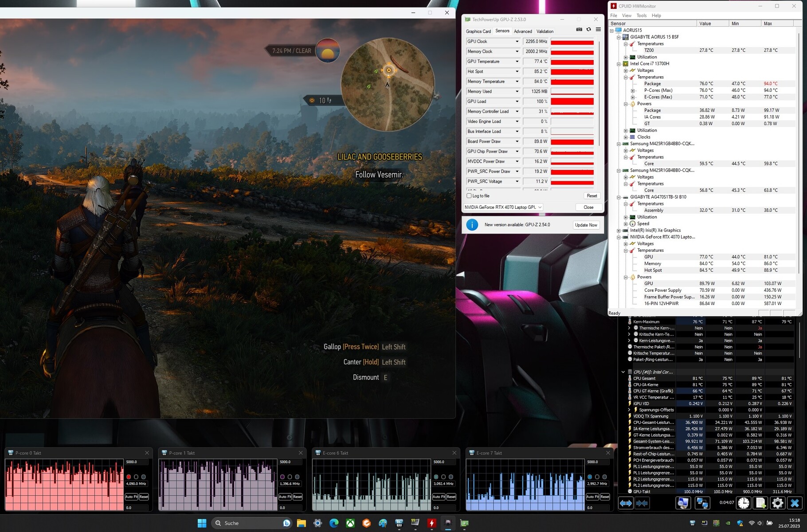Switch to CPUID HWMonitor red taskbar icon
Screen dimensions: 807x532
[x=431, y=523]
